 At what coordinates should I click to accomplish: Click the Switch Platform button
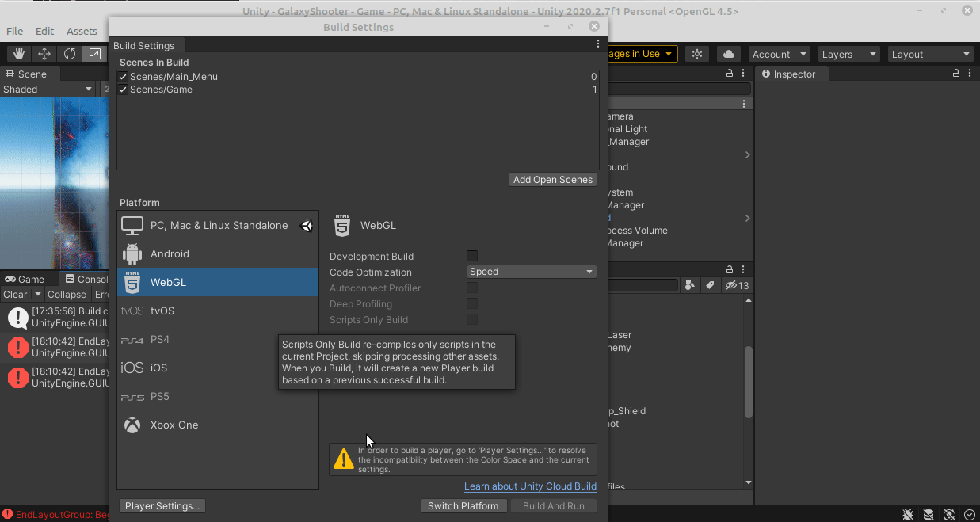click(x=463, y=505)
